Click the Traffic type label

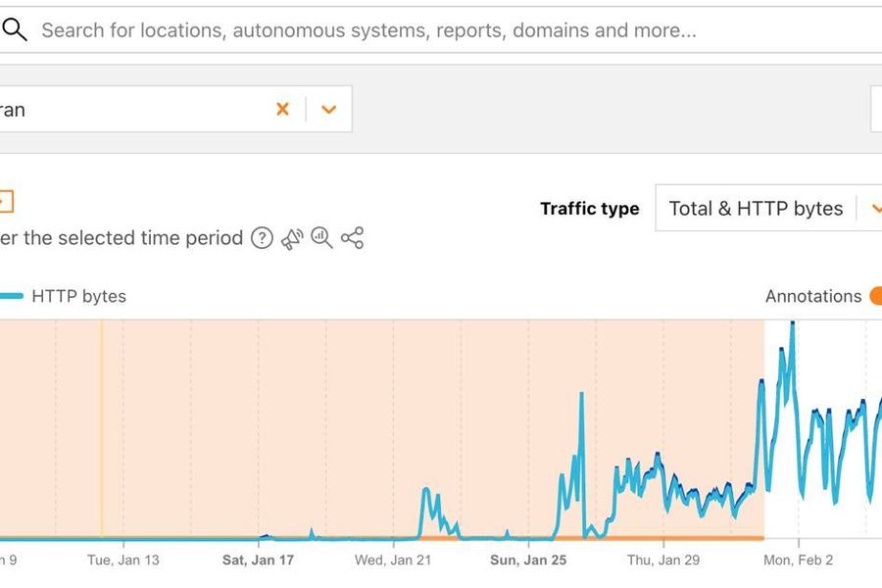(x=590, y=208)
